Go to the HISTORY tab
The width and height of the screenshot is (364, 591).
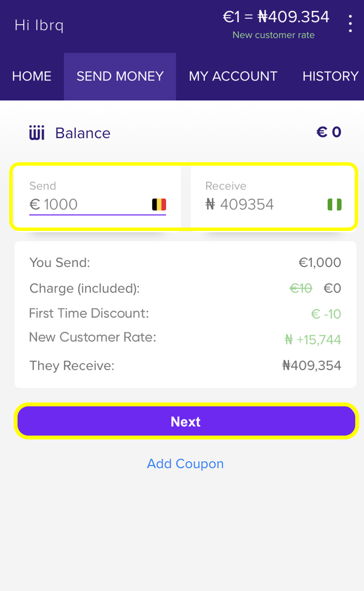[x=330, y=76]
